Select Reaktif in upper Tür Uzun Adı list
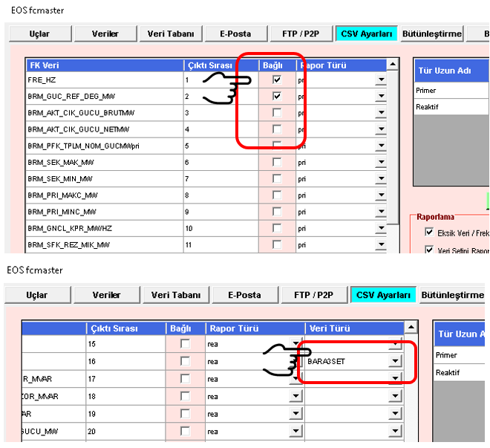Screen dimensions: 490x448 pos(451,107)
